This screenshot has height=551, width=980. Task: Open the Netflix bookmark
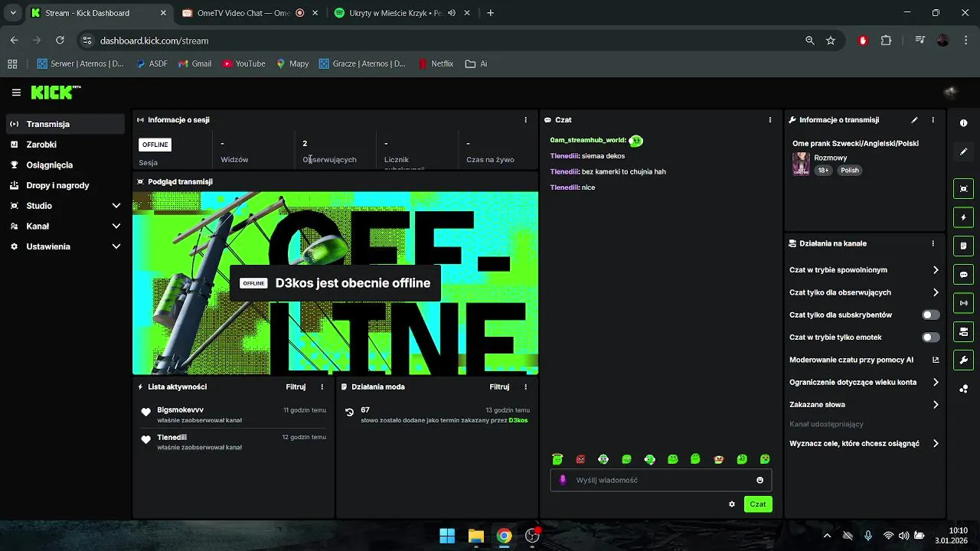436,64
